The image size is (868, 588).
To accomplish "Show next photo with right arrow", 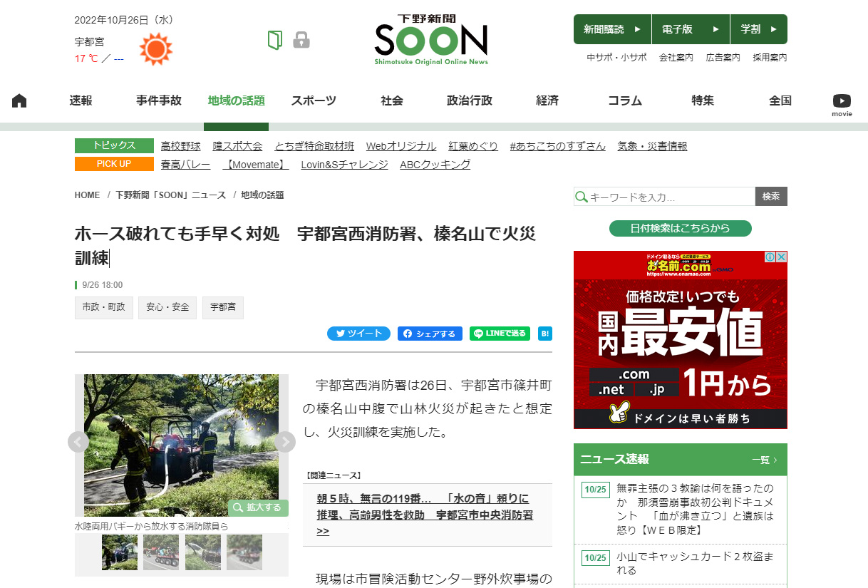I will click(285, 442).
